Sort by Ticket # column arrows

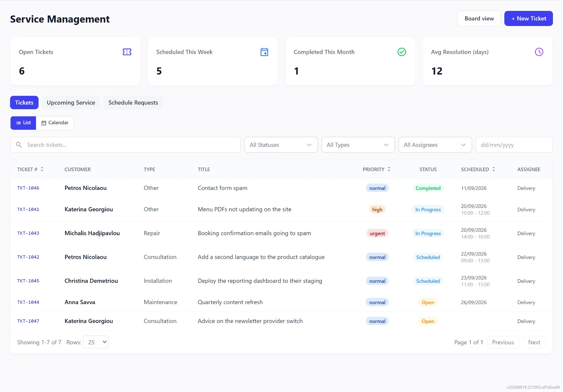coord(42,169)
